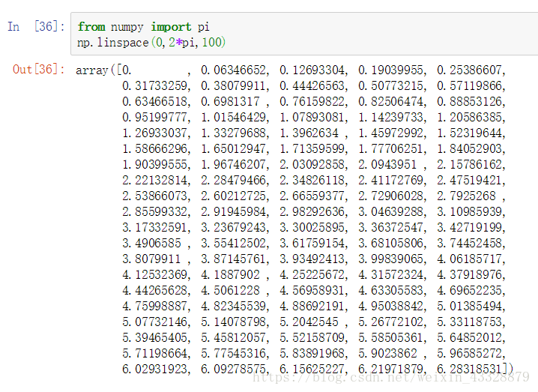The height and width of the screenshot is (392, 538).
Task: Click the value 3.8079911 in output
Action: pyautogui.click(x=151, y=259)
